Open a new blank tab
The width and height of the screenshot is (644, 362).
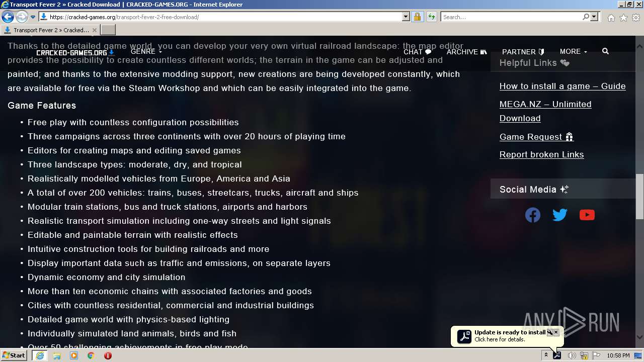[x=108, y=30]
